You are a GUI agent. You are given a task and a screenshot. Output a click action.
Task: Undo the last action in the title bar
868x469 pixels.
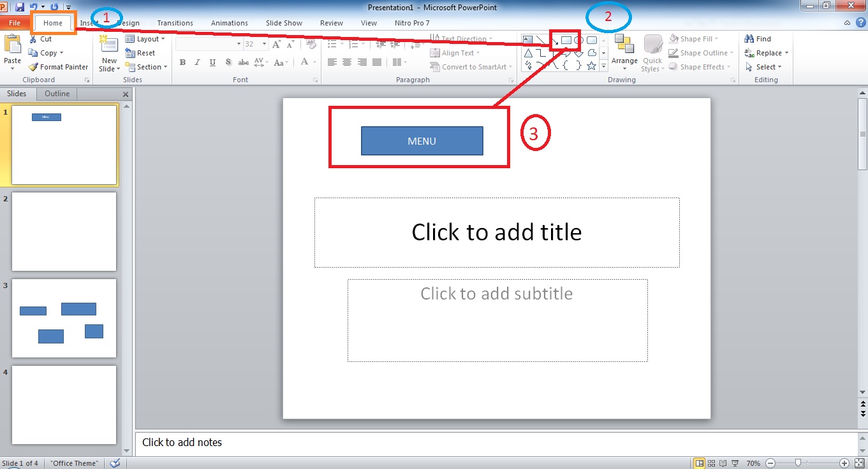point(33,6)
